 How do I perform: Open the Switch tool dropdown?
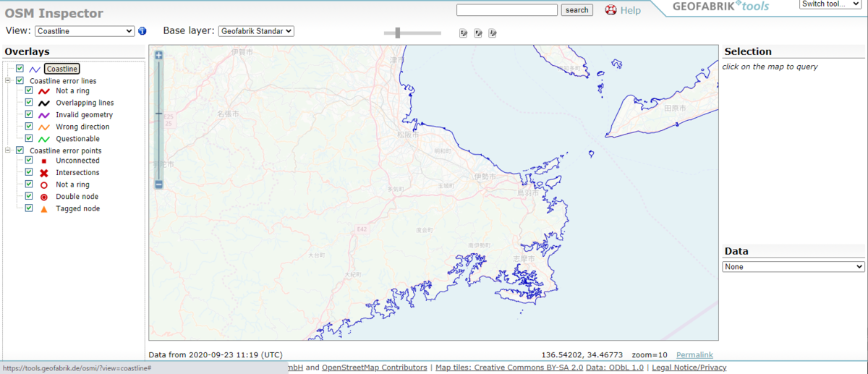click(x=832, y=4)
